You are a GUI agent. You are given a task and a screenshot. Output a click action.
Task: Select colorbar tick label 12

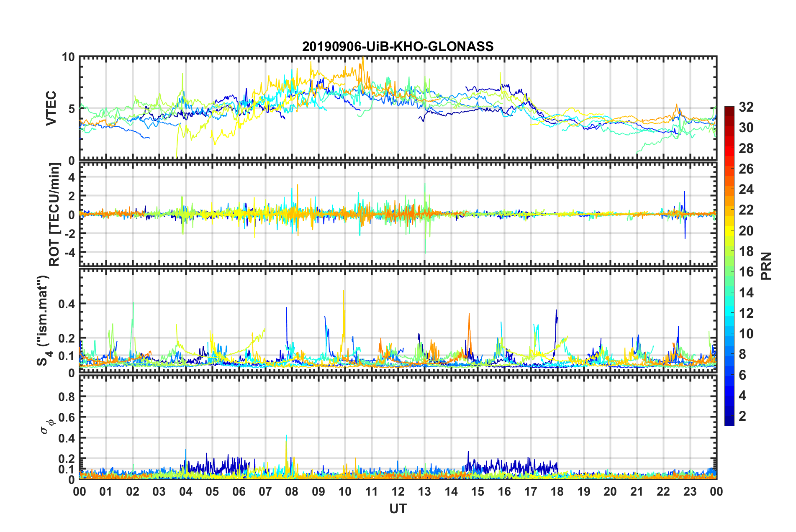tap(746, 313)
